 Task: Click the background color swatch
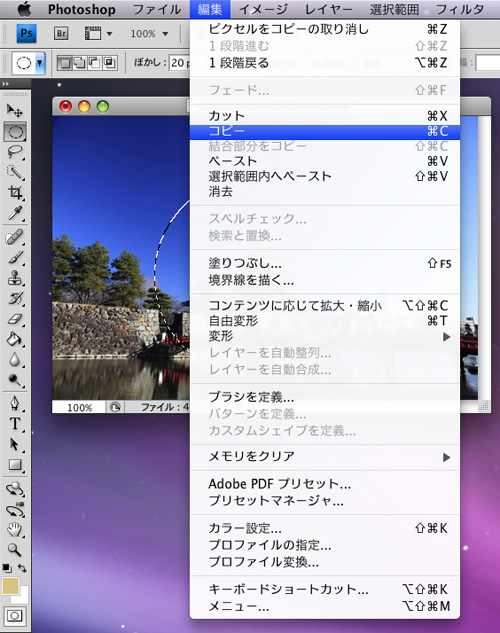tap(24, 598)
